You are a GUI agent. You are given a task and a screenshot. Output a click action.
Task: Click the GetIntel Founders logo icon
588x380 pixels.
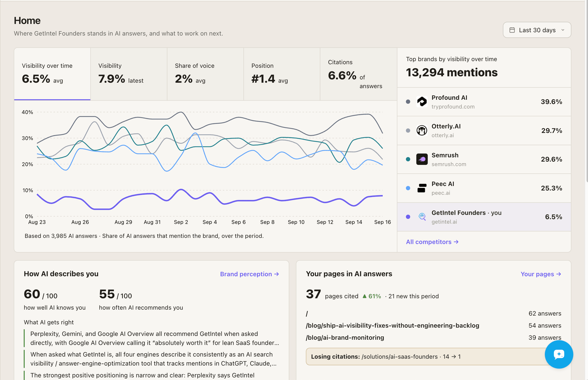422,217
